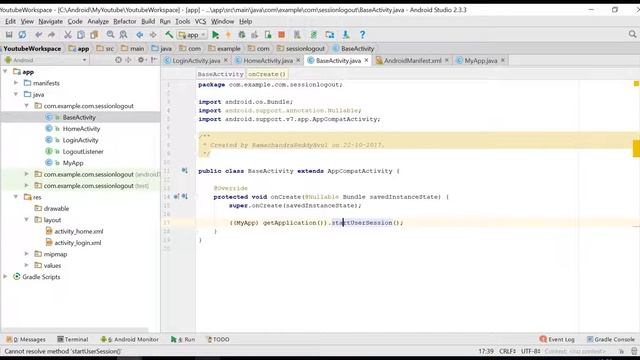Open the Terminal tool window

pos(72,340)
